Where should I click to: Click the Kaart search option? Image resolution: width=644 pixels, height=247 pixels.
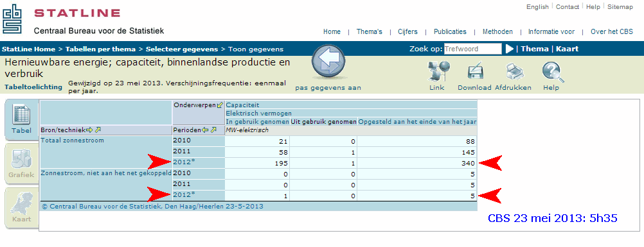point(568,49)
